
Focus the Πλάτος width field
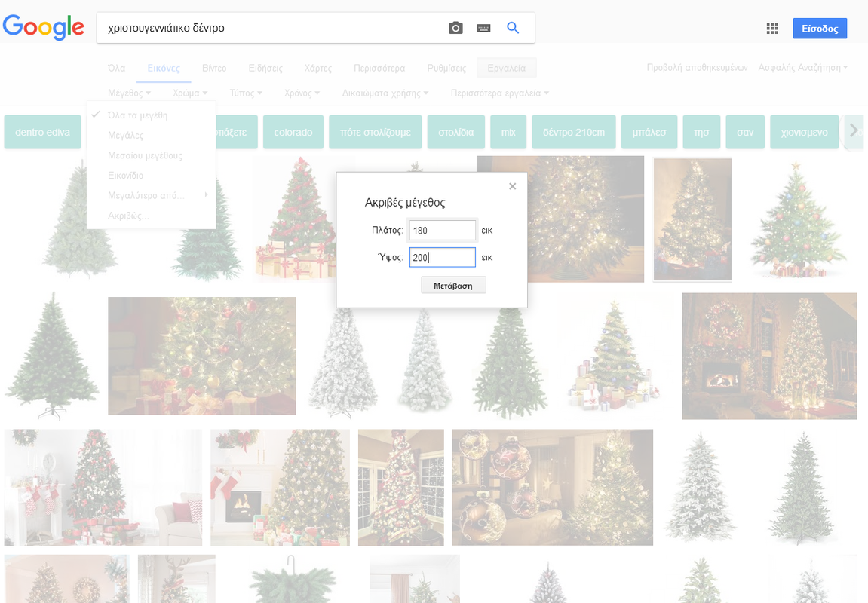point(443,230)
